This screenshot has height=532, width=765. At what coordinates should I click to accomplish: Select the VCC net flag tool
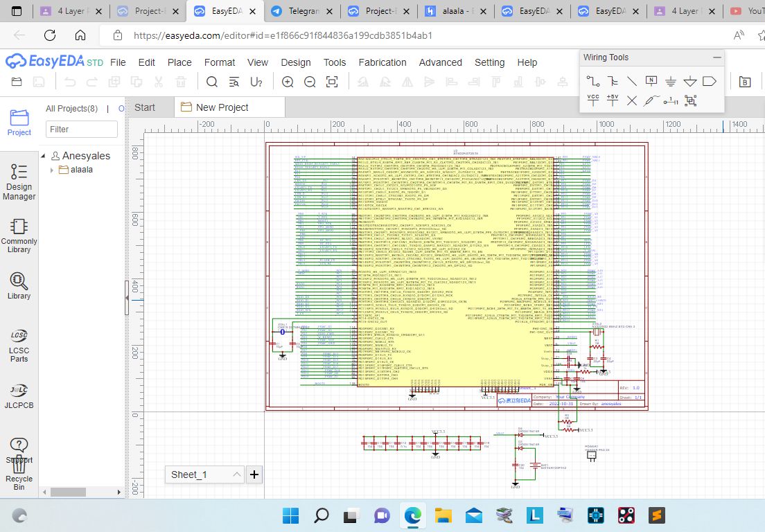coord(593,100)
